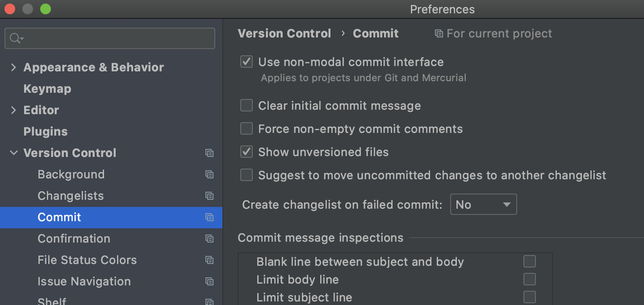This screenshot has width=644, height=305.
Task: Click the settings search input field
Action: tap(116, 39)
